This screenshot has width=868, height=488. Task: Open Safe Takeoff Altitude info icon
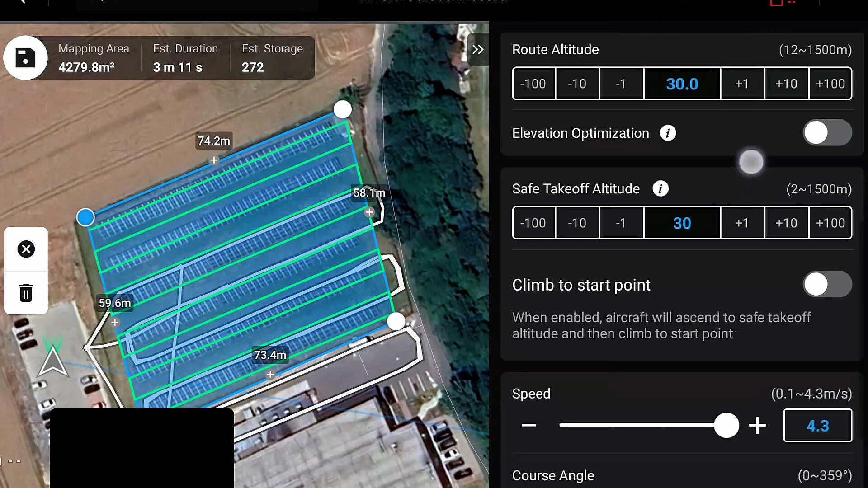[x=660, y=189]
